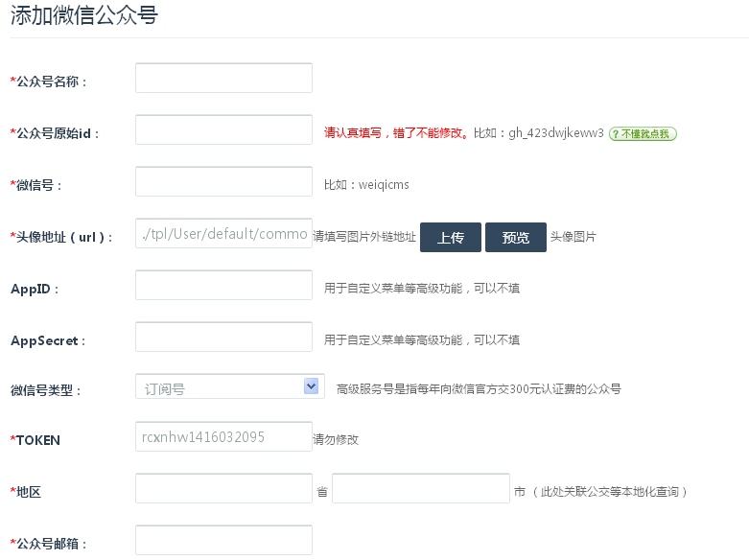Click the 上传 upload button
This screenshot has height=560, width=749.
pyautogui.click(x=450, y=237)
